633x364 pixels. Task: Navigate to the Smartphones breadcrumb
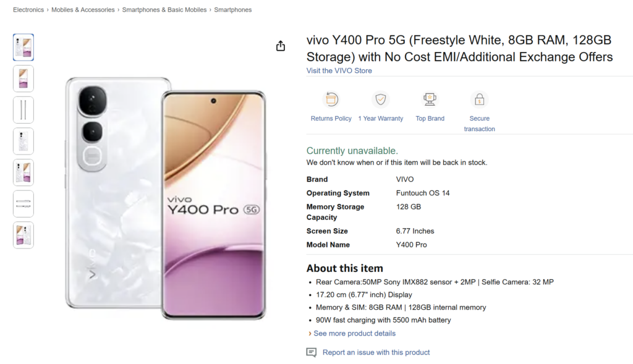pyautogui.click(x=233, y=10)
